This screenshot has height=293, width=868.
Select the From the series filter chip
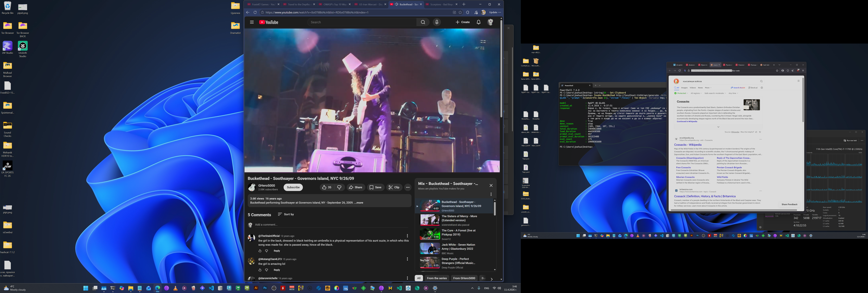pos(437,278)
